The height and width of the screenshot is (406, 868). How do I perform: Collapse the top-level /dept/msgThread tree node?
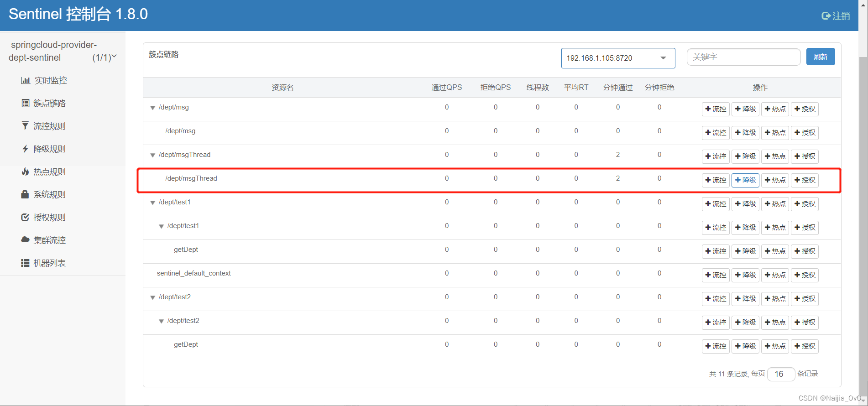(x=153, y=156)
